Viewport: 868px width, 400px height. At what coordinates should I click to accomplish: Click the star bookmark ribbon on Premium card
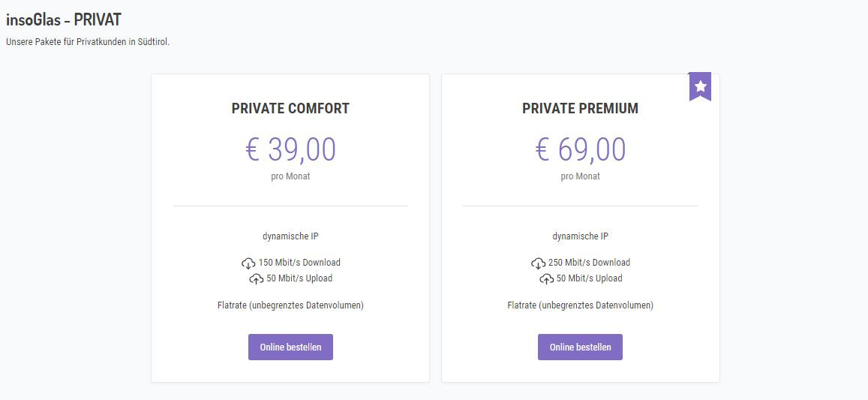click(700, 86)
